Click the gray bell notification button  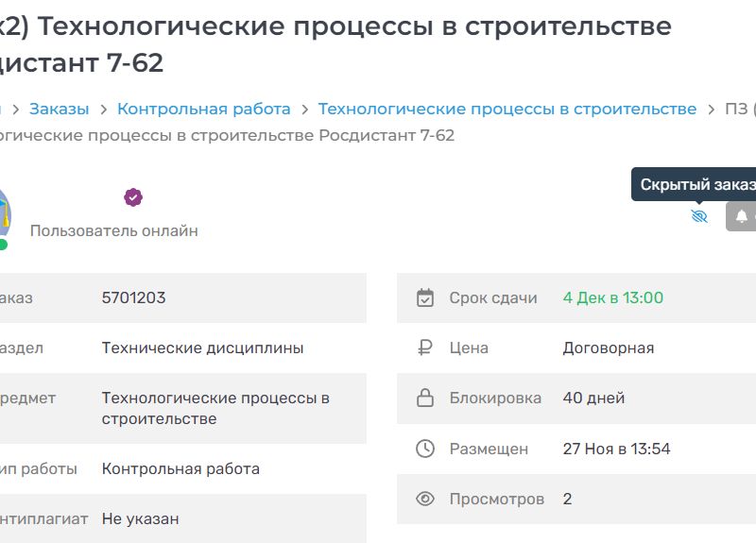click(742, 216)
